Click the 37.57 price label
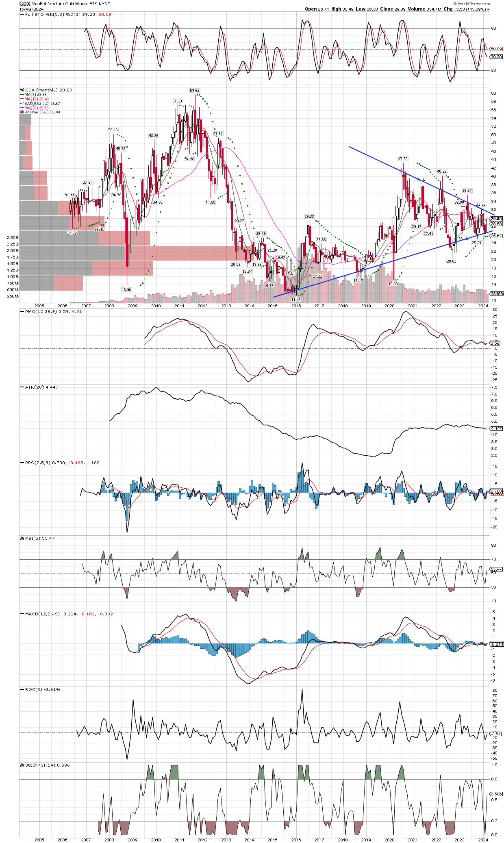 pos(88,183)
